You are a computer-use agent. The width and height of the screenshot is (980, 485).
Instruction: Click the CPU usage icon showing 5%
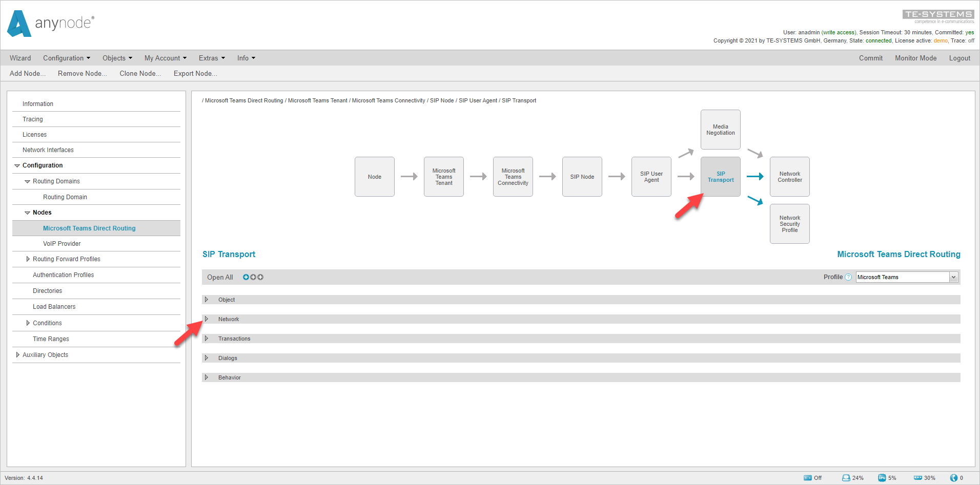pos(882,478)
